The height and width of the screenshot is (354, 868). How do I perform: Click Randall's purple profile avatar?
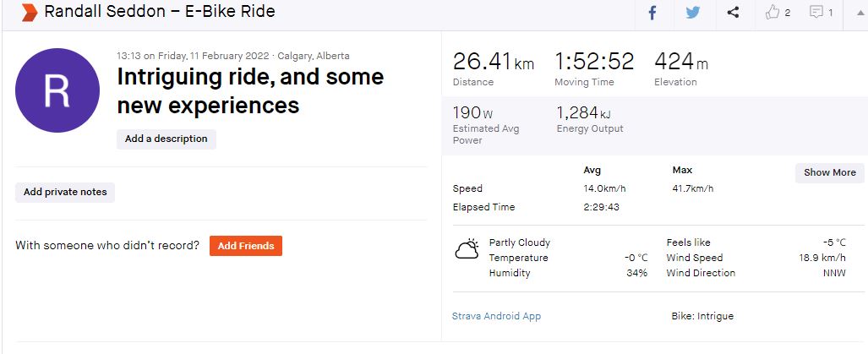[57, 90]
